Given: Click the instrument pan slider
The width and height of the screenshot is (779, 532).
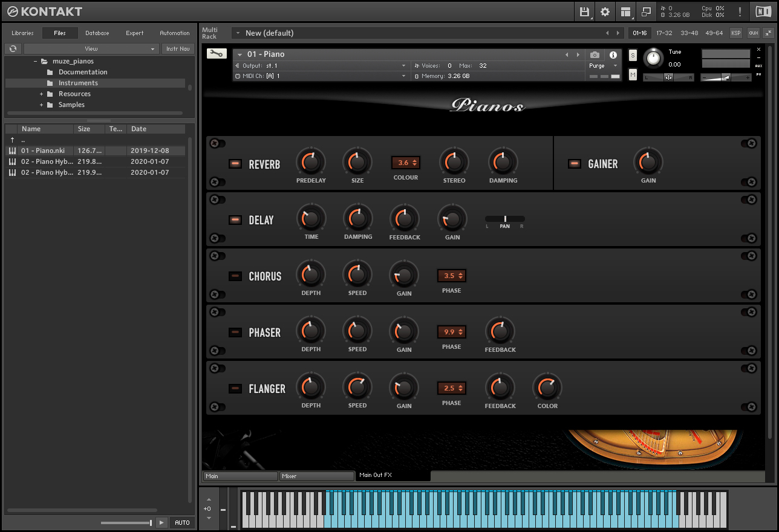Looking at the screenshot, I should point(668,77).
